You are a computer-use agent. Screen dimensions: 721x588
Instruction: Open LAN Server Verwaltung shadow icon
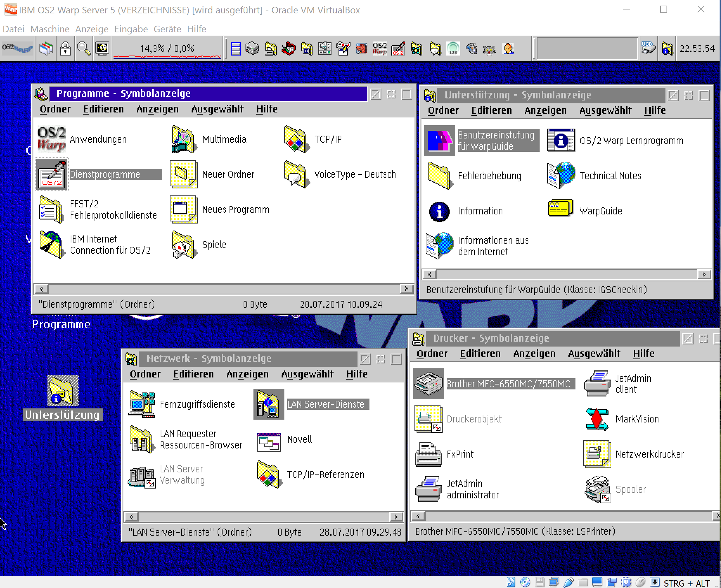[x=142, y=477]
